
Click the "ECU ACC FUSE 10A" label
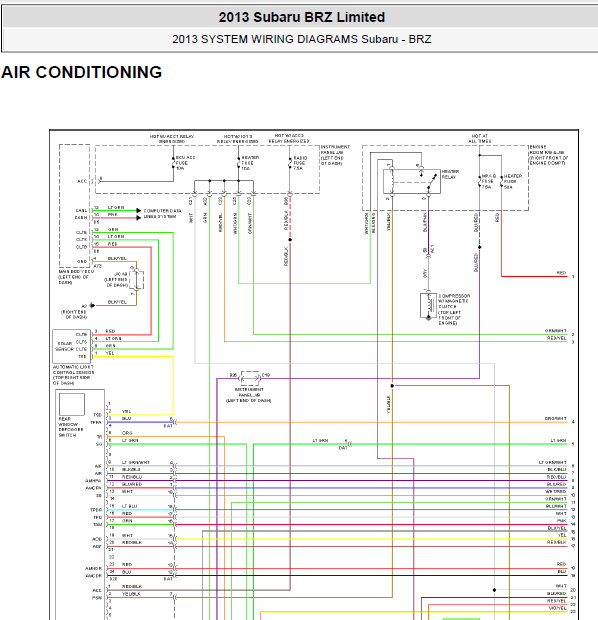(185, 163)
